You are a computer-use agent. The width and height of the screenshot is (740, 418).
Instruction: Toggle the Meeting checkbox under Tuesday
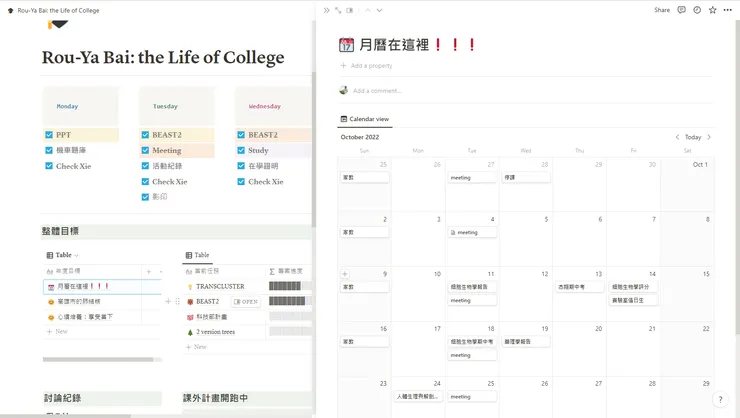(145, 150)
